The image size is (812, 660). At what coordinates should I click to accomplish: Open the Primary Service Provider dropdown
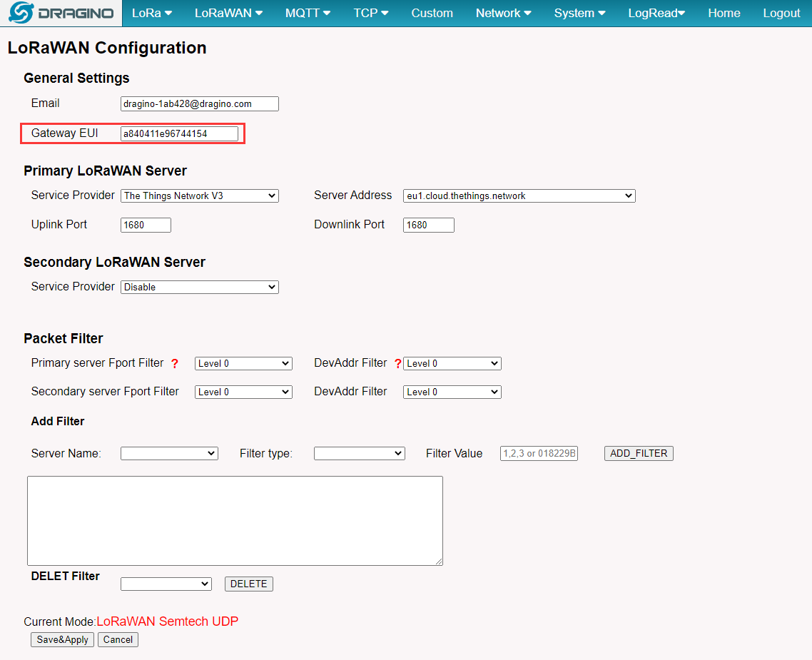click(x=199, y=196)
